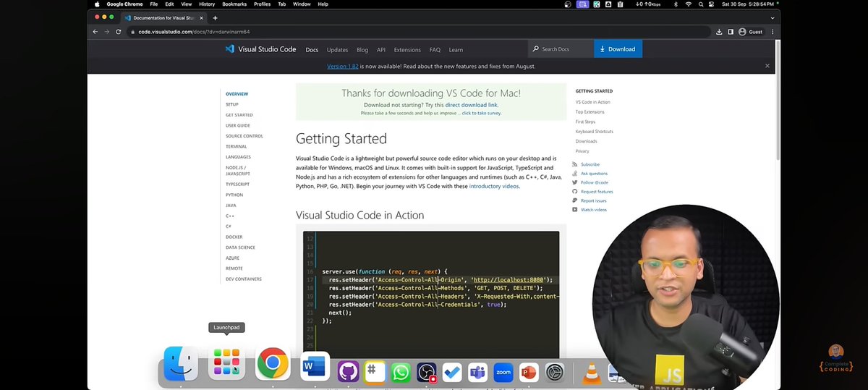868x390 pixels.
Task: Click the Twitter bird icon
Action: click(575, 182)
